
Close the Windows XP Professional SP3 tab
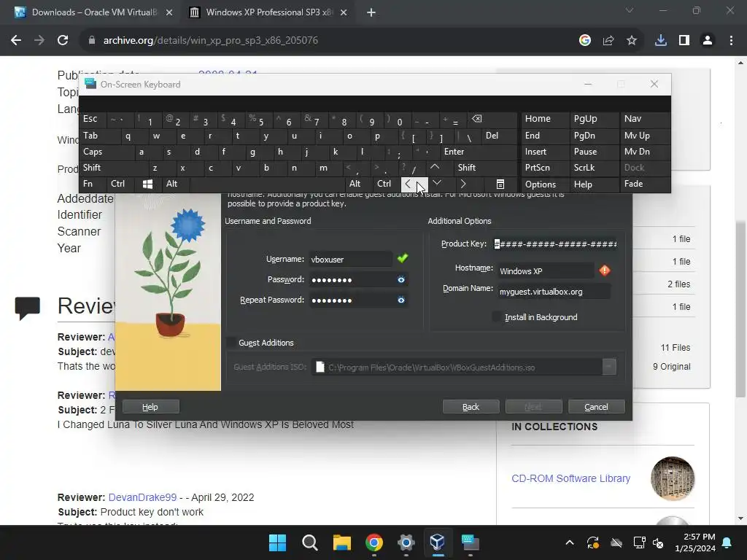[344, 12]
